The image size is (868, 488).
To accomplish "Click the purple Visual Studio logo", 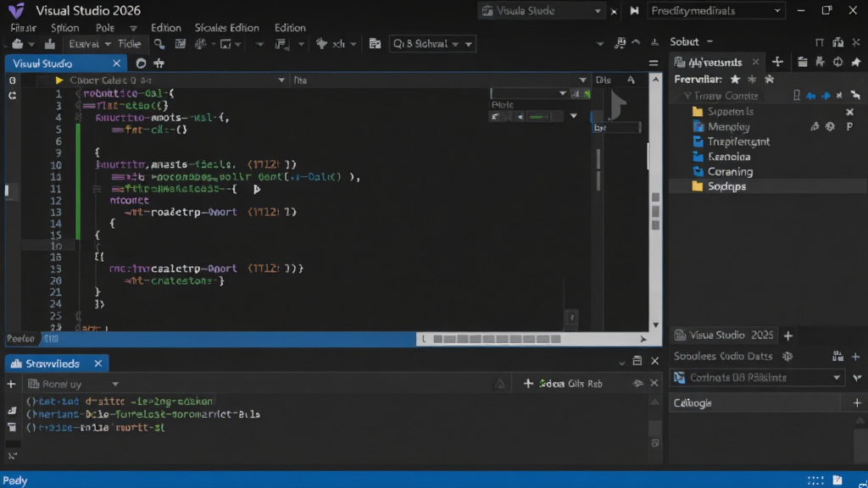I will click(16, 10).
